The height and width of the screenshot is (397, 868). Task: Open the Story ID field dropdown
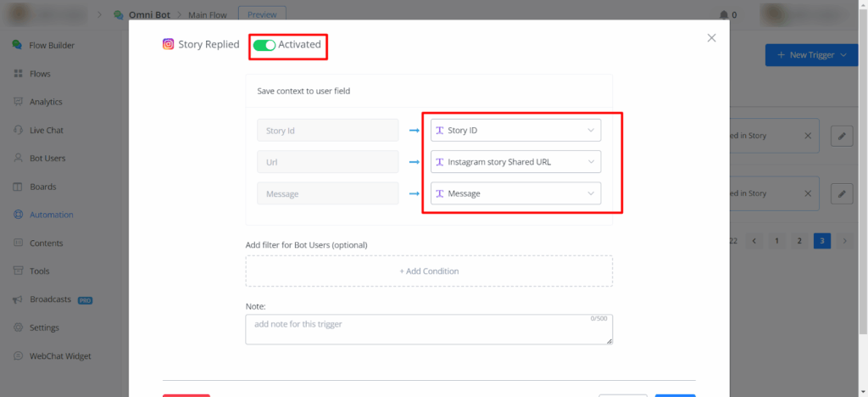pos(515,131)
